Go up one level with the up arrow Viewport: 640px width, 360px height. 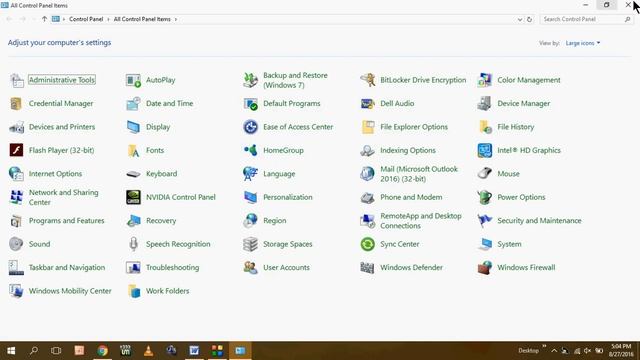click(44, 19)
